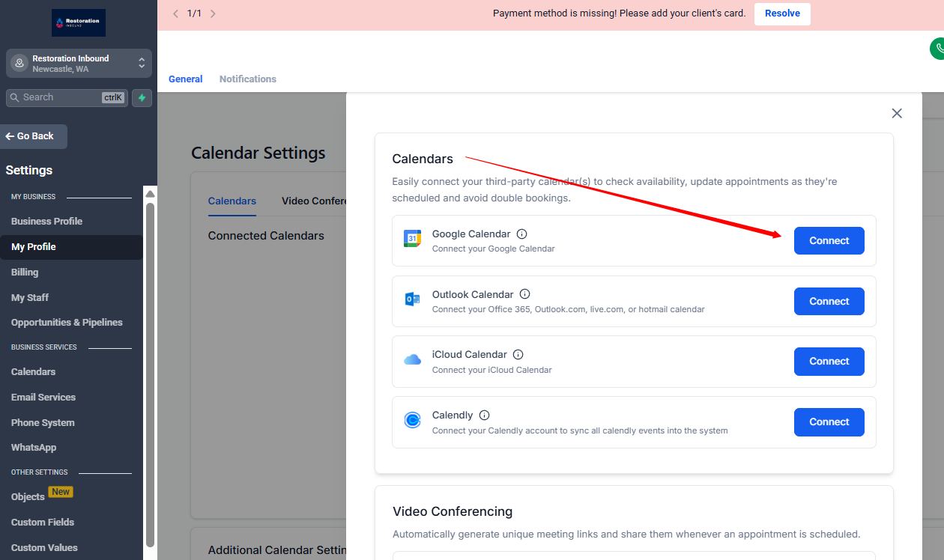Image resolution: width=944 pixels, height=560 pixels.
Task: Open the Restoration Inbound account switcher
Action: pos(79,64)
